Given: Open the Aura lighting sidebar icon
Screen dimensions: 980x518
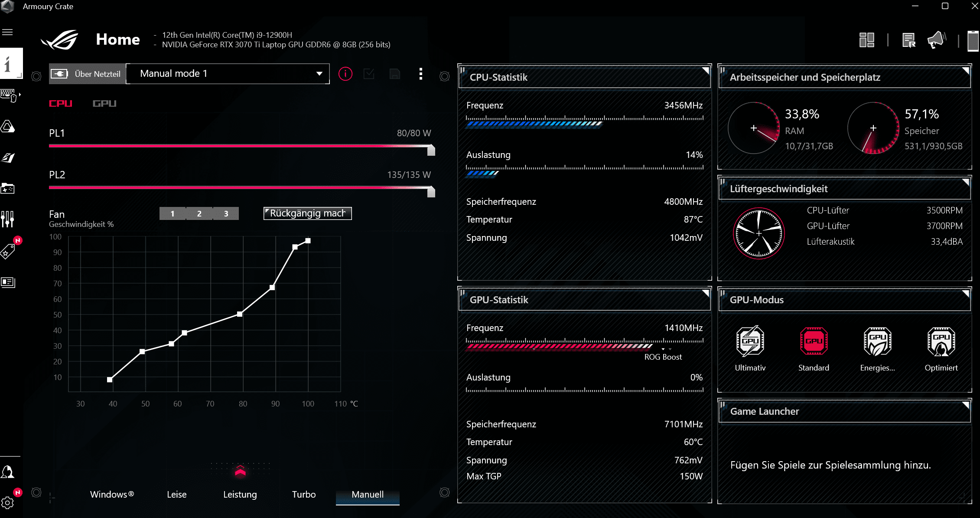Looking at the screenshot, I should coord(8,127).
